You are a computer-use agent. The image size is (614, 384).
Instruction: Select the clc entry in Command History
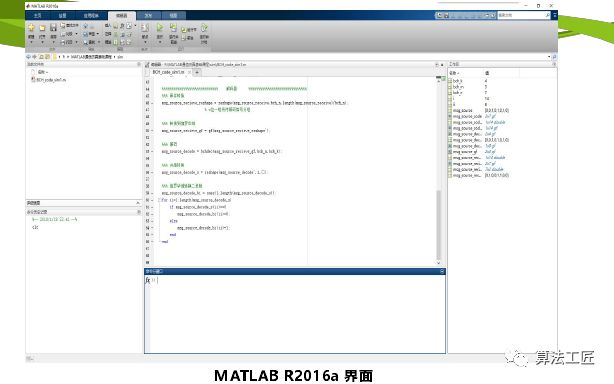(x=35, y=227)
